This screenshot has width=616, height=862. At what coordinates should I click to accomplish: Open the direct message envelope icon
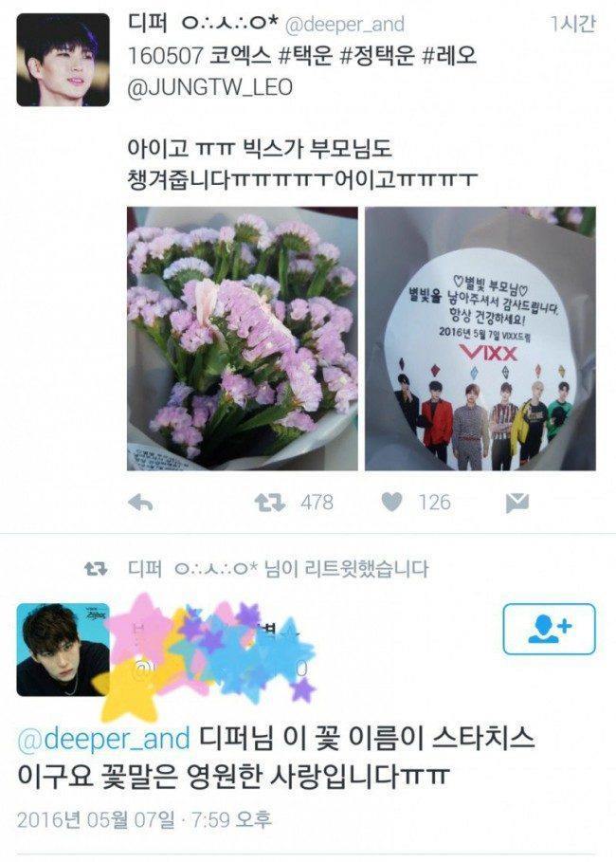517,503
